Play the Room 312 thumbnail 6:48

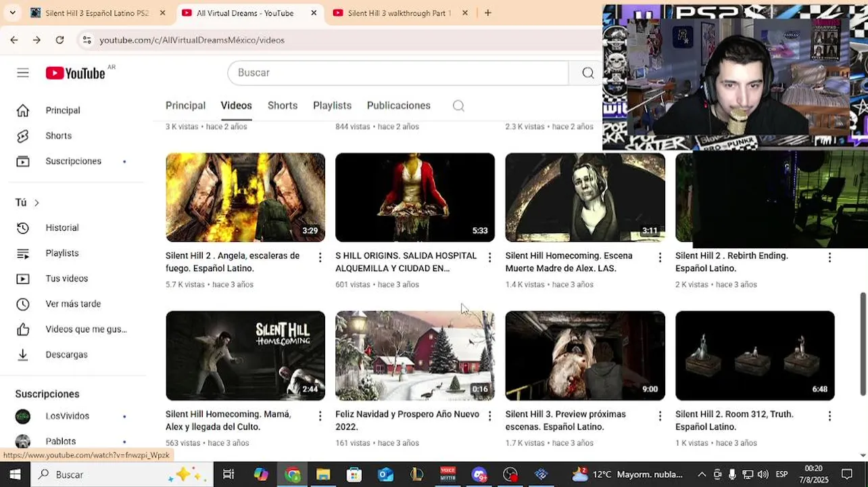tap(755, 356)
